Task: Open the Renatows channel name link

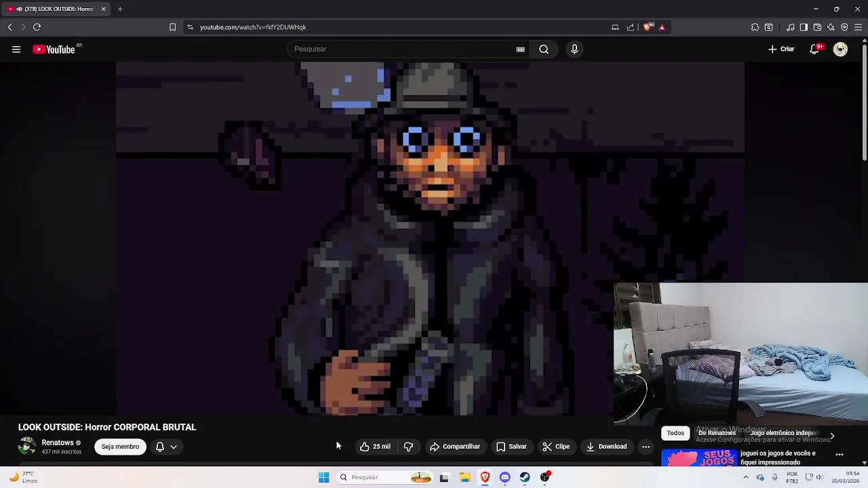Action: click(x=58, y=443)
